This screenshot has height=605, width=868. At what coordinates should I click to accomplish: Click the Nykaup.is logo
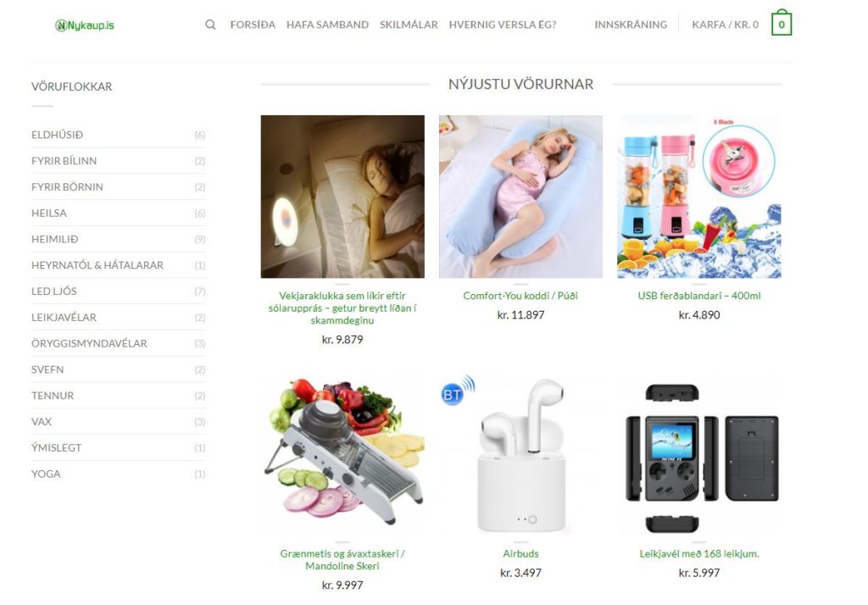pos(85,25)
